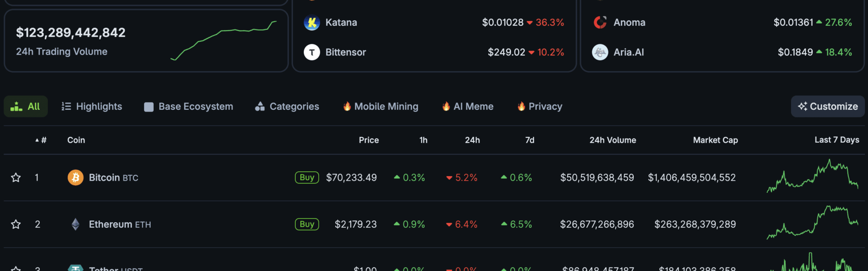Click the Ethereum diamond logo icon

point(75,224)
